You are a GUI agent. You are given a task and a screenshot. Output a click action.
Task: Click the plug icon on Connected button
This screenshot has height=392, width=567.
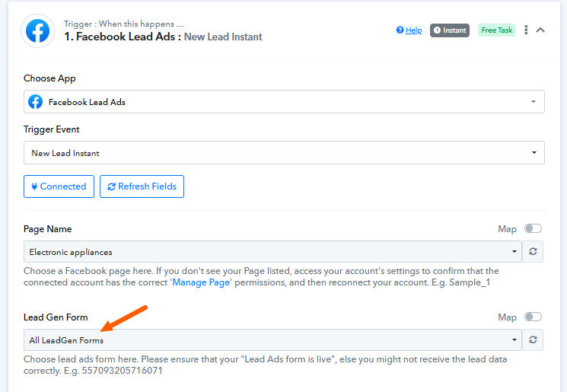pyautogui.click(x=34, y=186)
